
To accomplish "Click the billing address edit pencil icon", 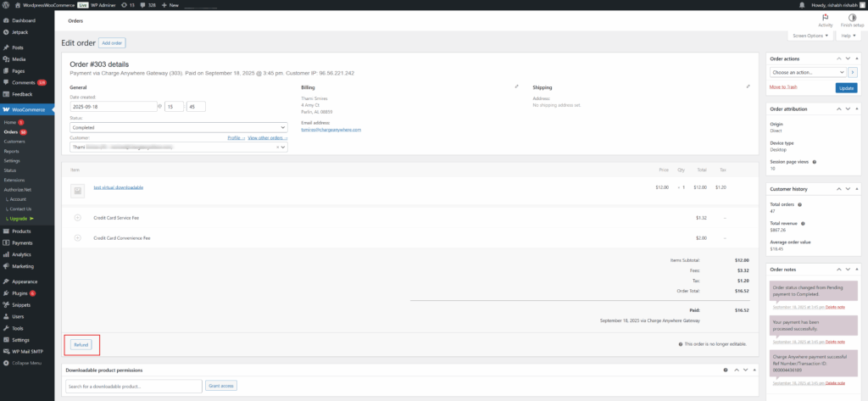I will pyautogui.click(x=516, y=86).
